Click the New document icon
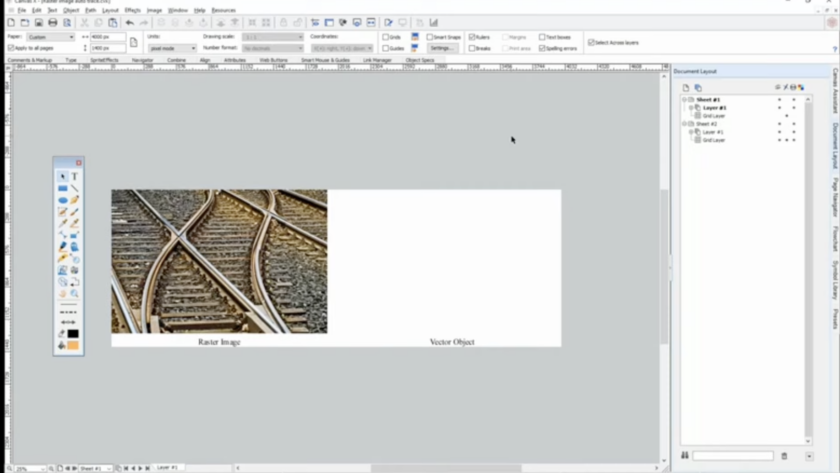The width and height of the screenshot is (840, 473). point(11,22)
